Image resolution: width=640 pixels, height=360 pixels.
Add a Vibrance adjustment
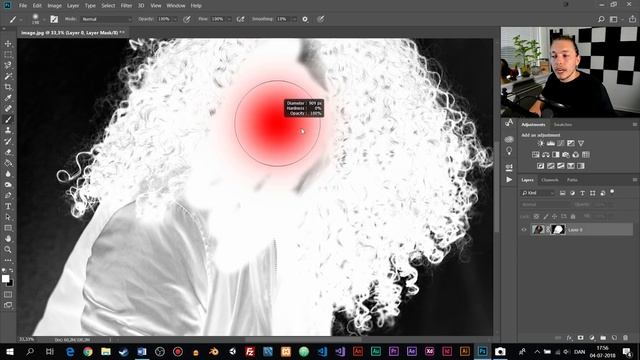pos(581,143)
